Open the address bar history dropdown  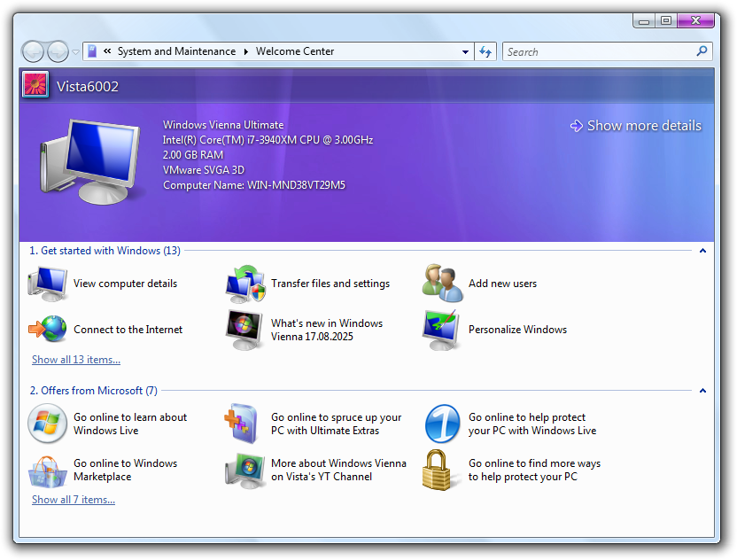pos(466,52)
